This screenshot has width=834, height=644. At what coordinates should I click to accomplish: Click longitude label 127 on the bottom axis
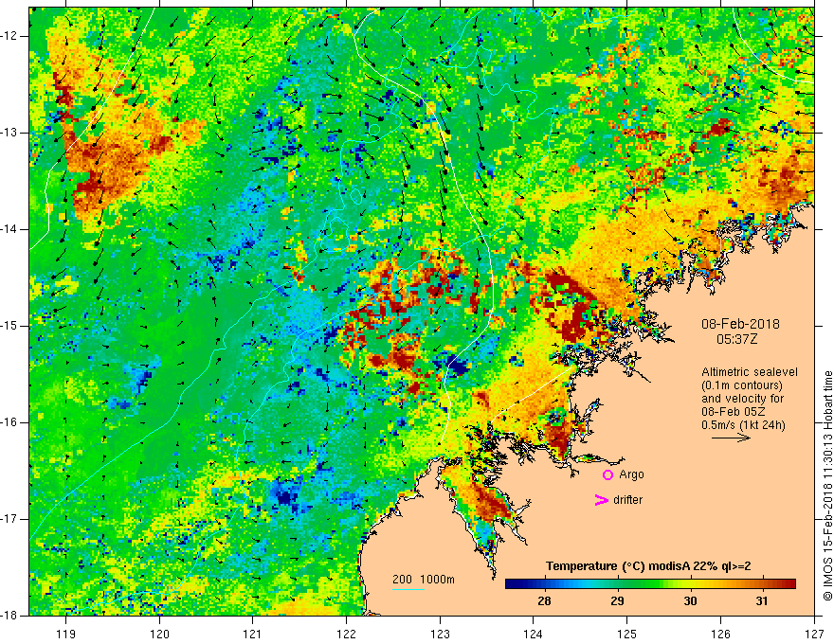pyautogui.click(x=814, y=634)
